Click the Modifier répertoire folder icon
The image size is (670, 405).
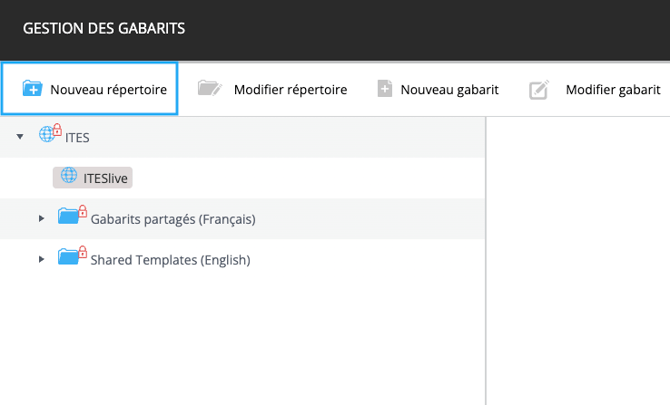coord(209,89)
